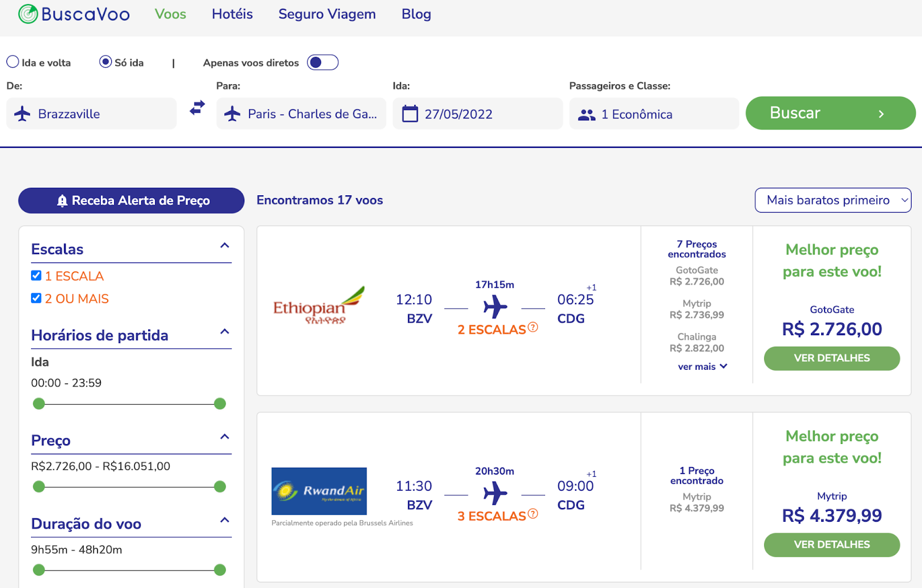Uncheck the 1 ESCALA filter
Screen dimensions: 922x588
tap(36, 275)
